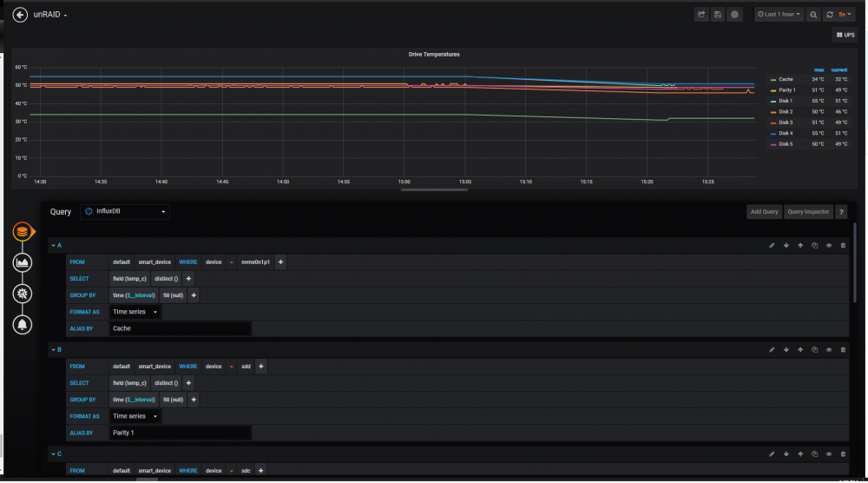The width and height of the screenshot is (868, 483).
Task: Add GROUP BY clause in query A
Action: pyautogui.click(x=194, y=295)
